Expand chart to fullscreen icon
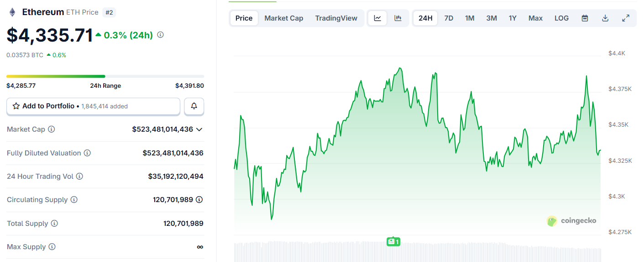 (x=626, y=18)
